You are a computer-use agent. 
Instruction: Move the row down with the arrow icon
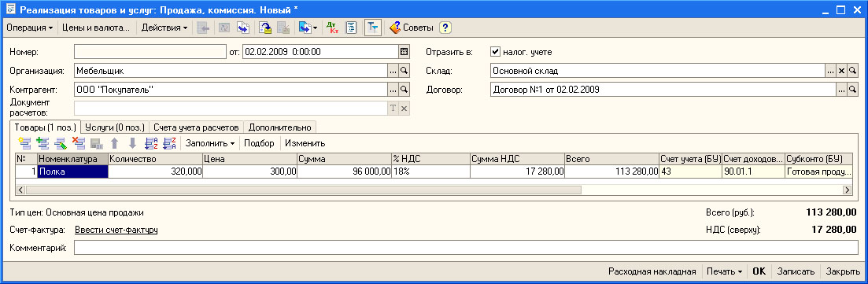tap(132, 143)
